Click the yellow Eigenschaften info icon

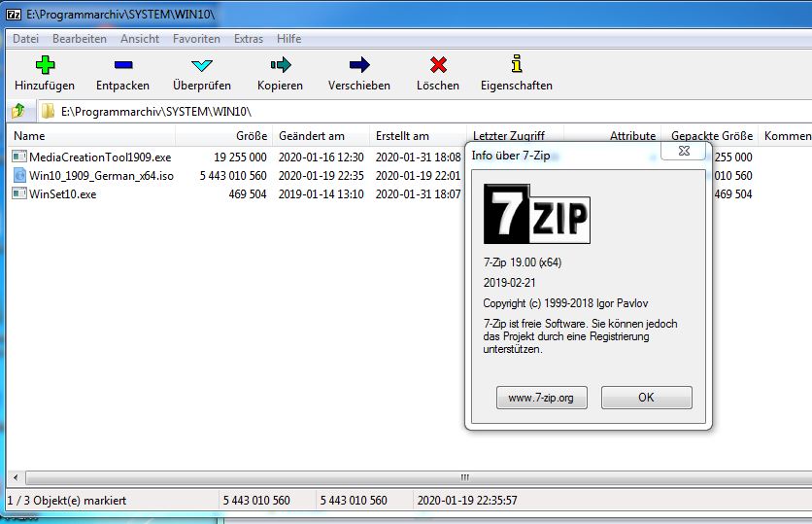tap(517, 64)
